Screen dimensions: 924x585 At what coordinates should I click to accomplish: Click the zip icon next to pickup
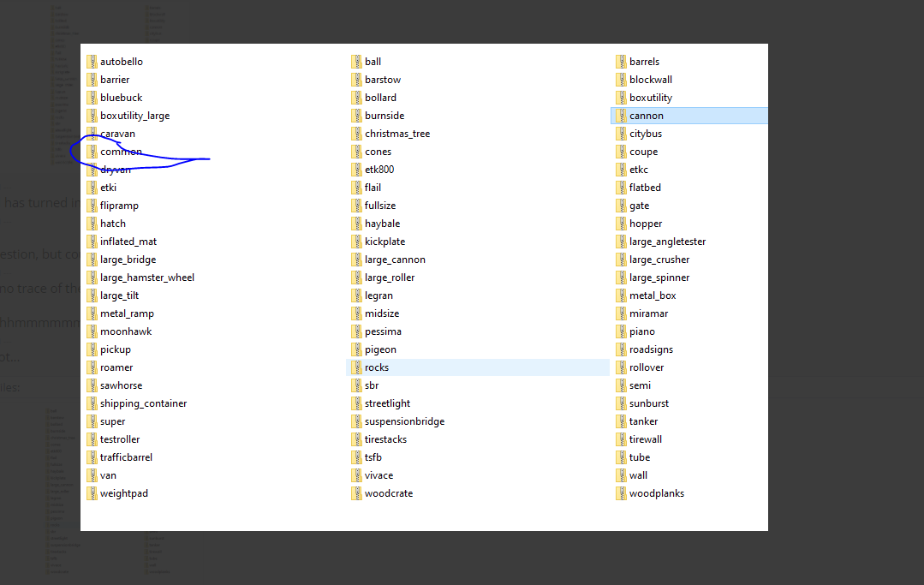coord(92,350)
